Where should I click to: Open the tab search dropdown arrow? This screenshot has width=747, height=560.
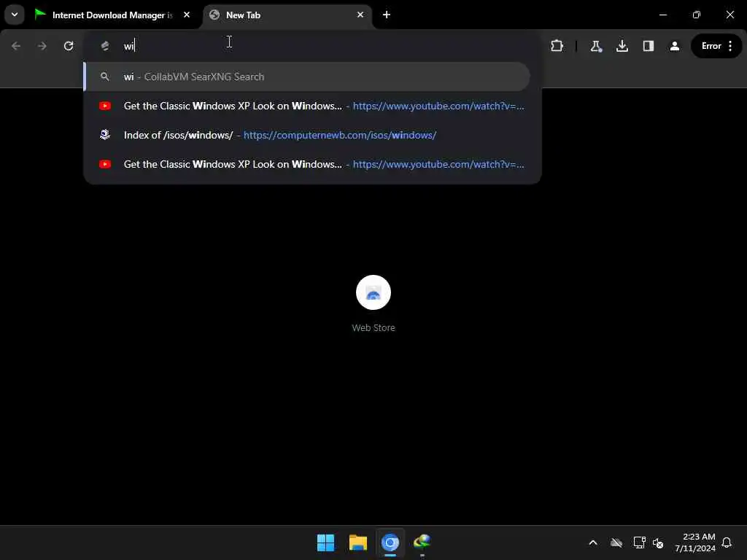(15, 15)
